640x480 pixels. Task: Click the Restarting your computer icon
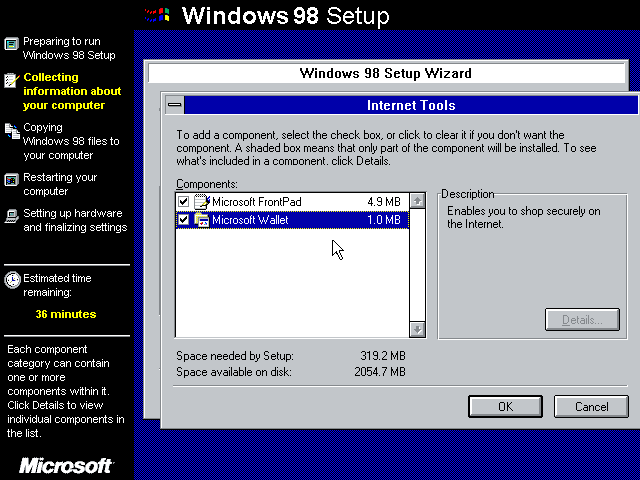pos(11,180)
